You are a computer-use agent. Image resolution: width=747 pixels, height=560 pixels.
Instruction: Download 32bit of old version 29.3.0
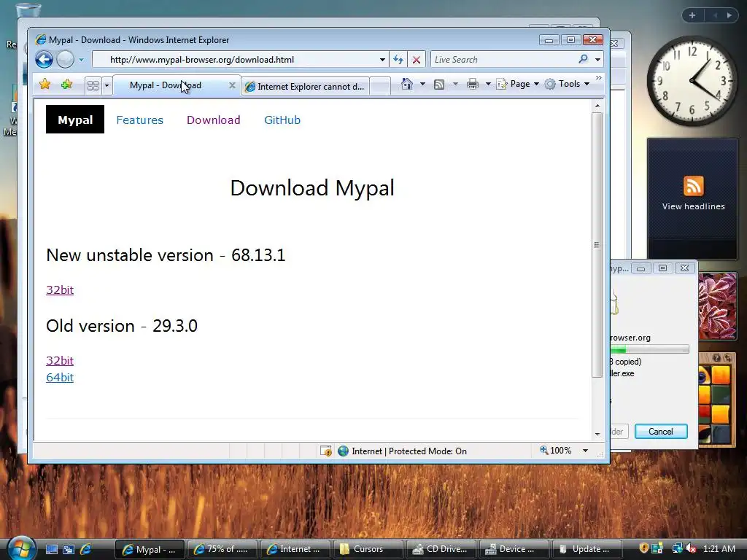[60, 360]
